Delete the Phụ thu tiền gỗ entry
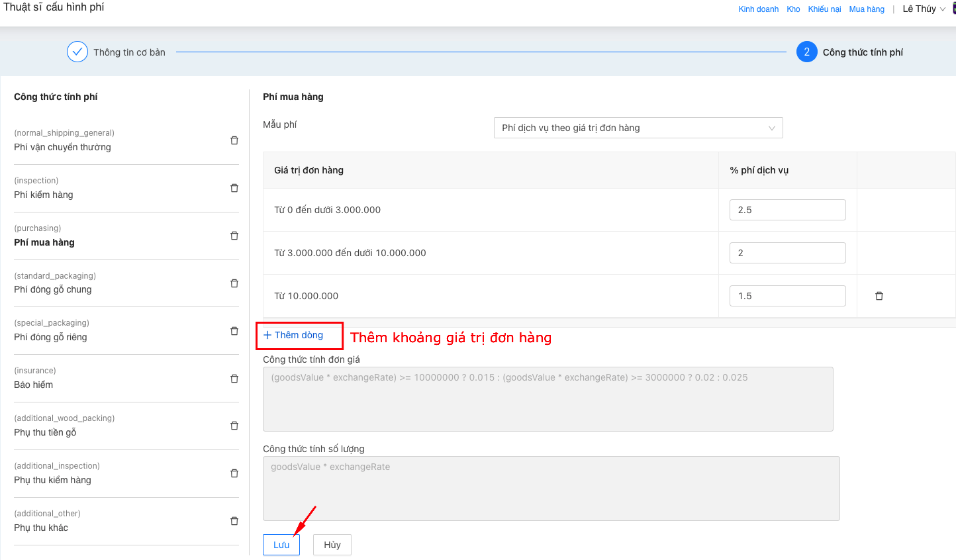This screenshot has width=956, height=560. [x=234, y=426]
